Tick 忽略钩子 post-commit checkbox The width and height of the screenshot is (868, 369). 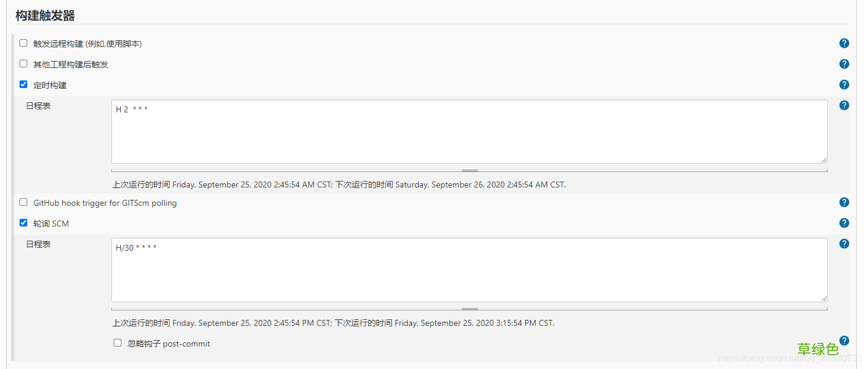118,343
